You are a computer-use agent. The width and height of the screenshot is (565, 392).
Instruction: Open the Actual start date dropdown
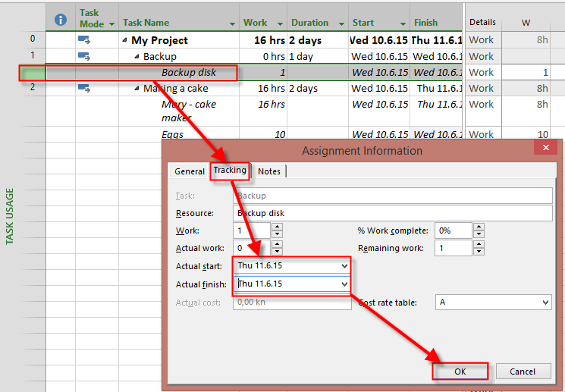345,266
